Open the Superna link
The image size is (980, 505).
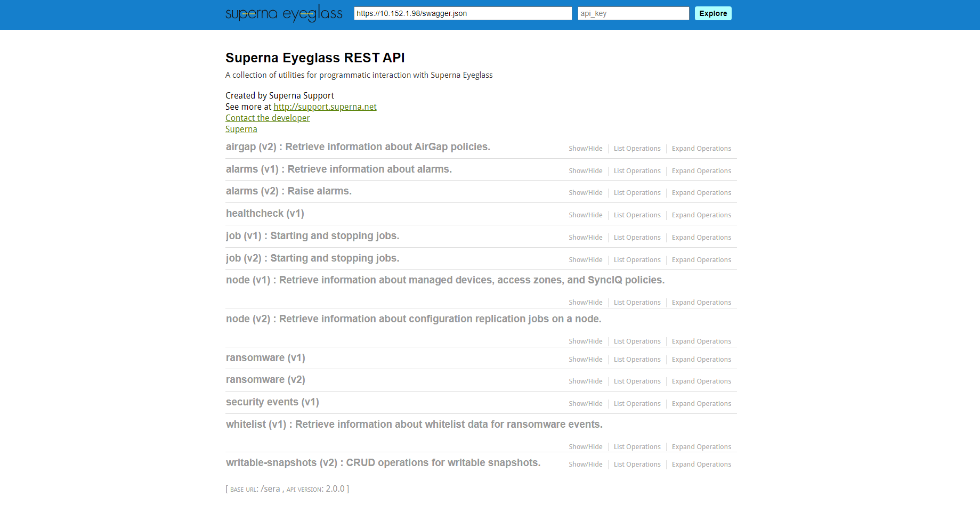241,129
